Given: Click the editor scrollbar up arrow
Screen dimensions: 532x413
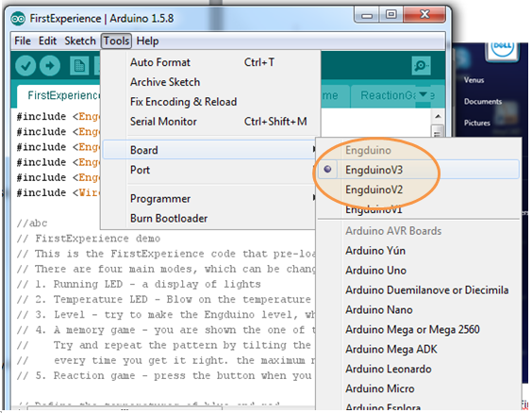Looking at the screenshot, I should click(438, 117).
